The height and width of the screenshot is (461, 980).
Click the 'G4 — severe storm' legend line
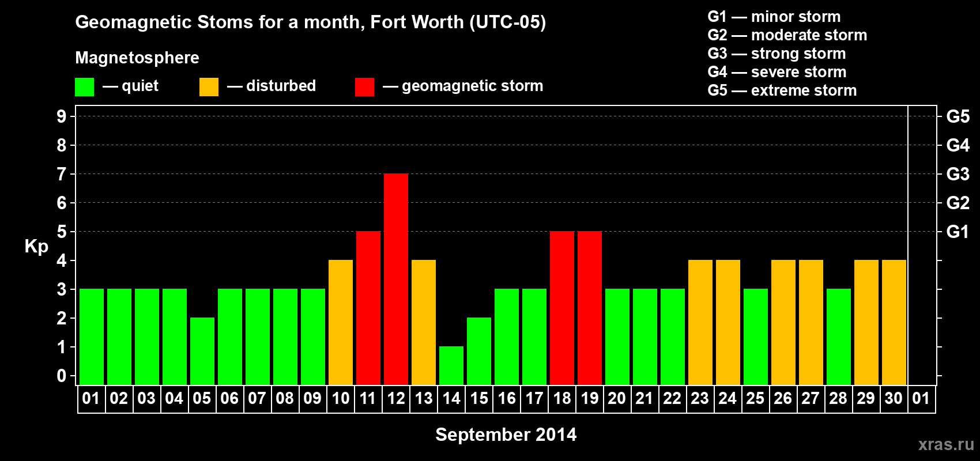point(777,72)
